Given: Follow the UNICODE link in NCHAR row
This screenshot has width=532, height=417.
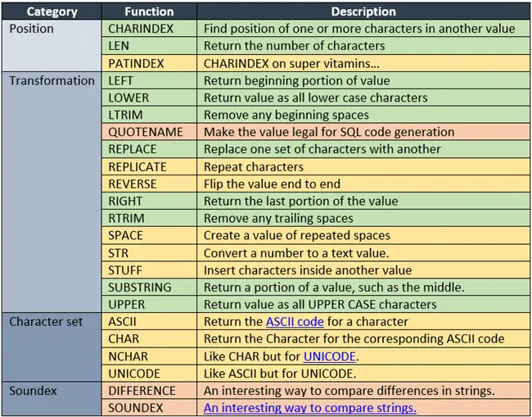Looking at the screenshot, I should coord(330,356).
